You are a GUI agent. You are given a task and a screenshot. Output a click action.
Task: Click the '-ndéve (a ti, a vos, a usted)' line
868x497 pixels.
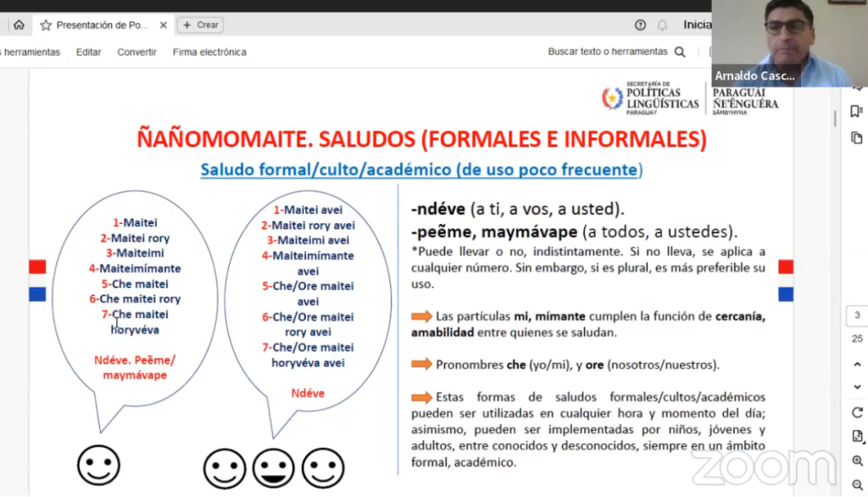tap(518, 209)
